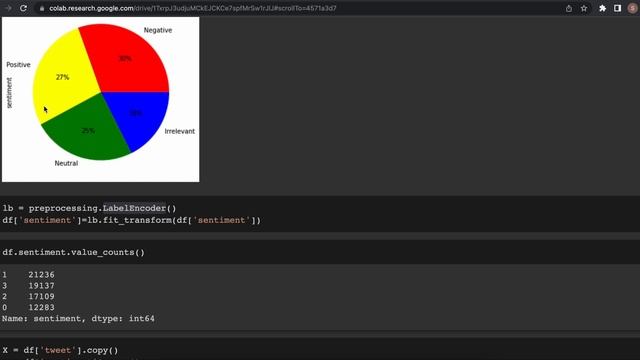The width and height of the screenshot is (640, 360).
Task: Click the output value 19137
Action: point(41,286)
